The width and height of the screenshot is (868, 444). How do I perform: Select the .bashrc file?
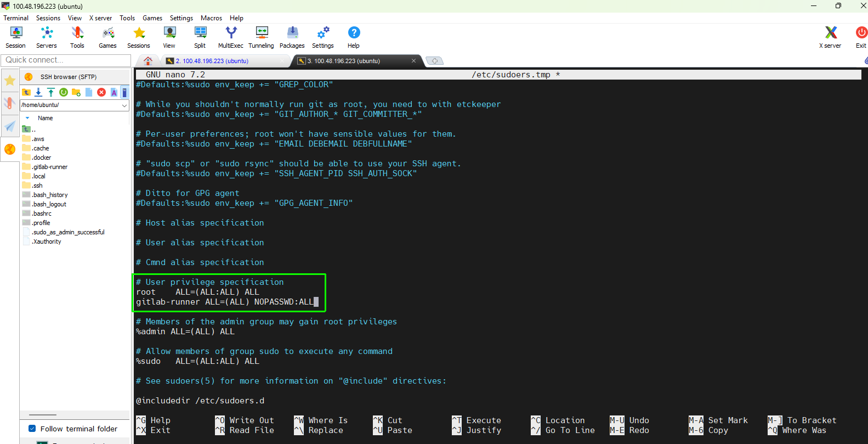[42, 213]
